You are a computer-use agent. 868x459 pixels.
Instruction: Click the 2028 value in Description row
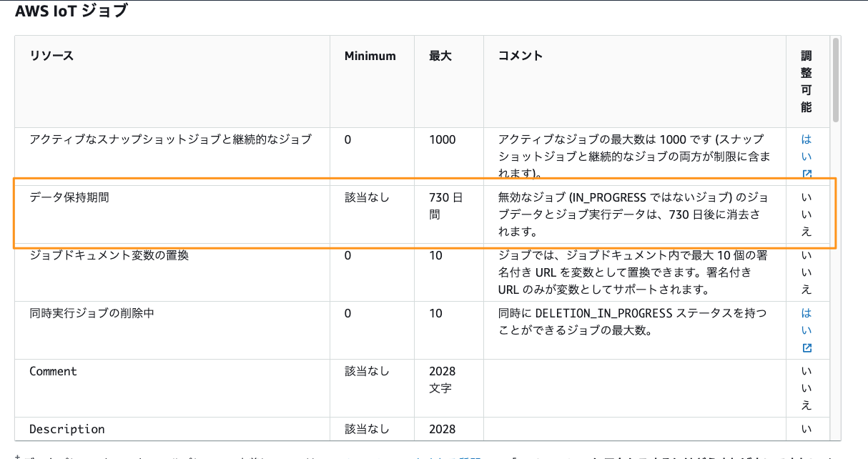coord(442,429)
